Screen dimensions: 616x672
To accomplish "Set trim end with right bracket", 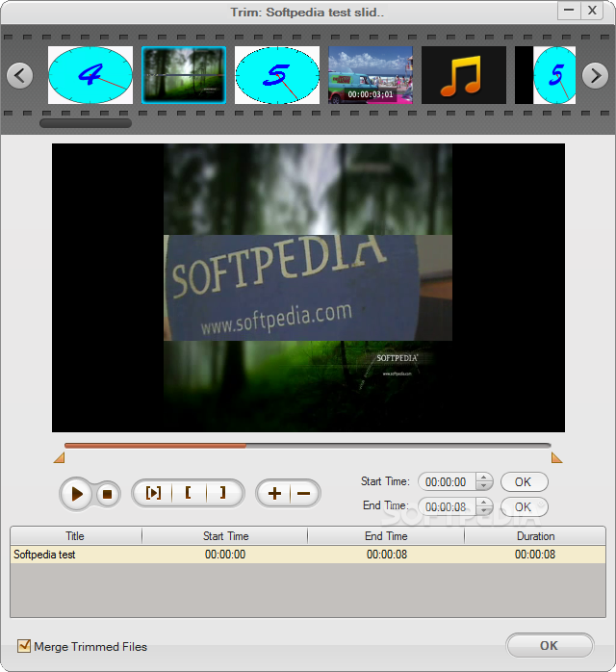I will (x=222, y=493).
